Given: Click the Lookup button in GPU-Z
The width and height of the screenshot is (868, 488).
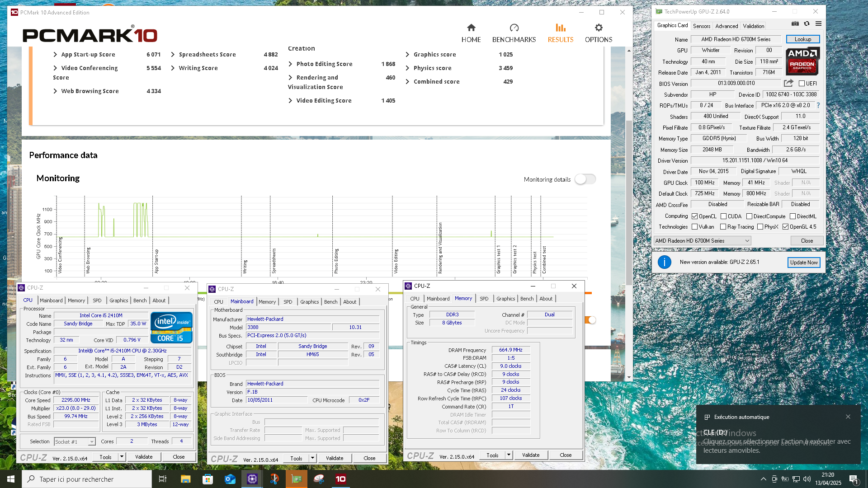Looking at the screenshot, I should pos(802,39).
